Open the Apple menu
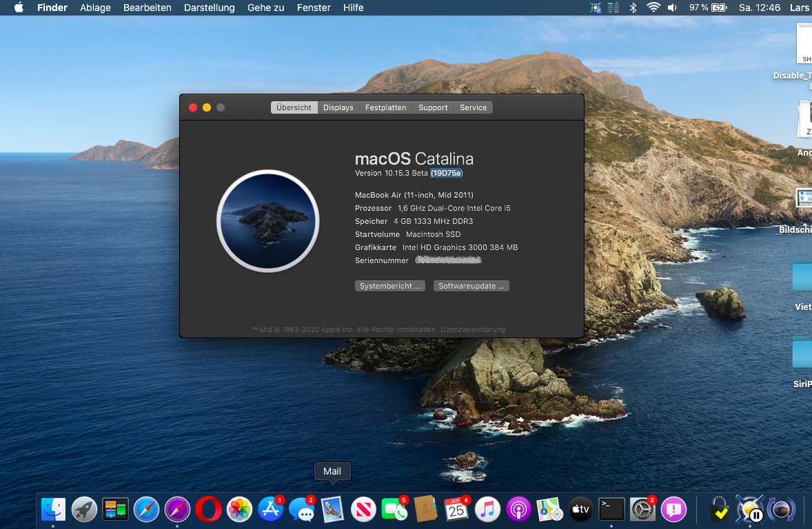Image resolution: width=812 pixels, height=529 pixels. pos(19,8)
